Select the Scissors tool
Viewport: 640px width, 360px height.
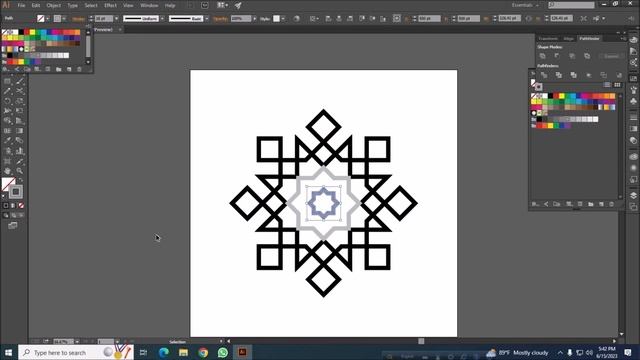(x=20, y=91)
